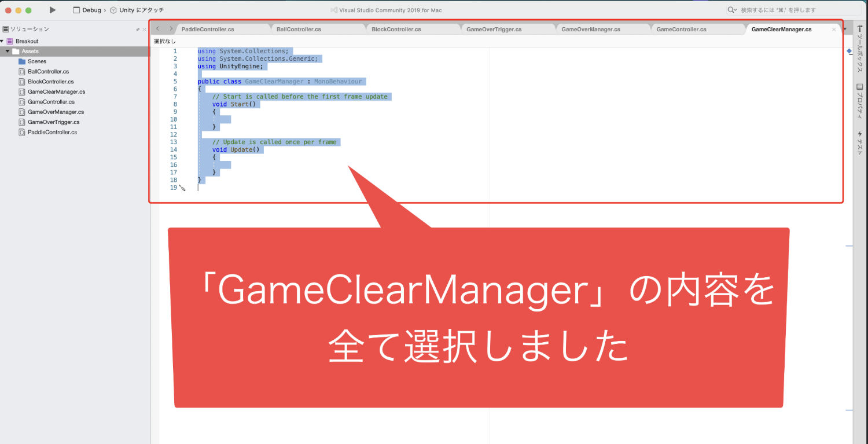868x444 pixels.
Task: Open GameOverTrigger.cs in the solution tree
Action: 54,122
